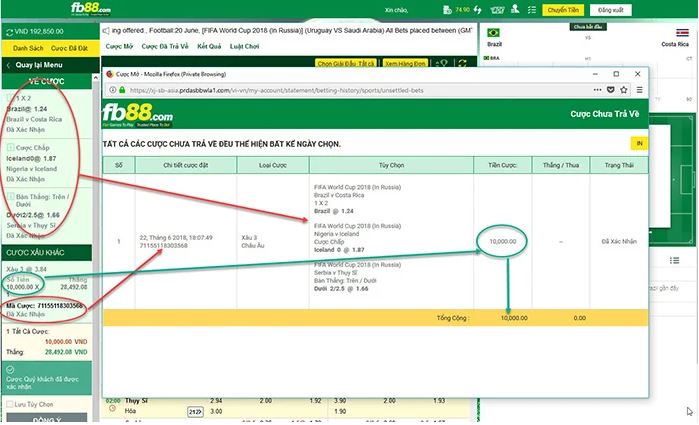Click the Costa Rica flag icon

[x=682, y=33]
